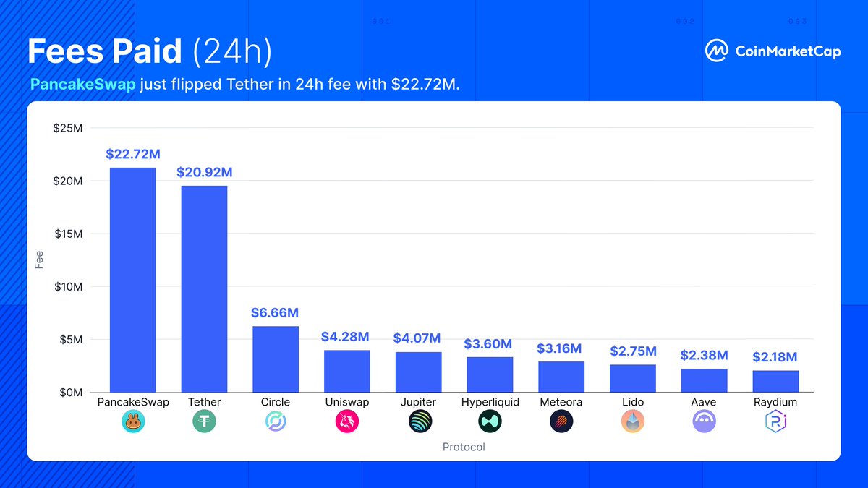Screen dimensions: 868x488
Task: Click the $6.66M value label
Action: coord(275,313)
